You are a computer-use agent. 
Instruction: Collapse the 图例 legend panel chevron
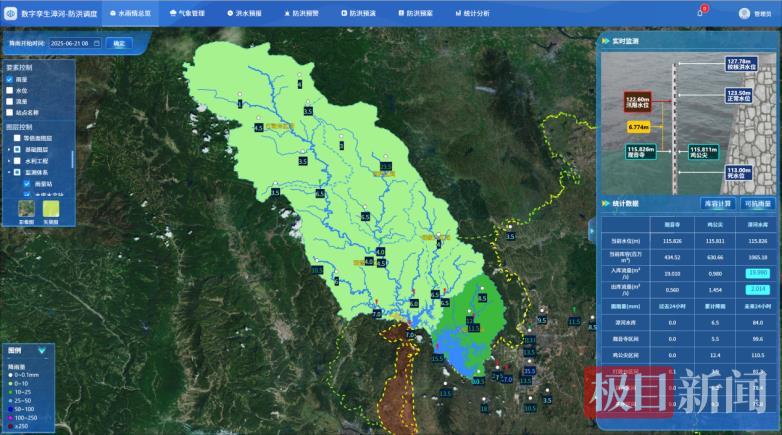coord(41,351)
